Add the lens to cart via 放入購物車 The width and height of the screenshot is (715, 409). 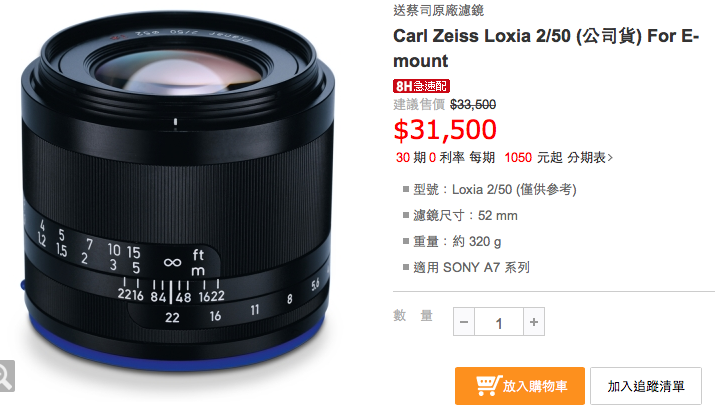[520, 386]
